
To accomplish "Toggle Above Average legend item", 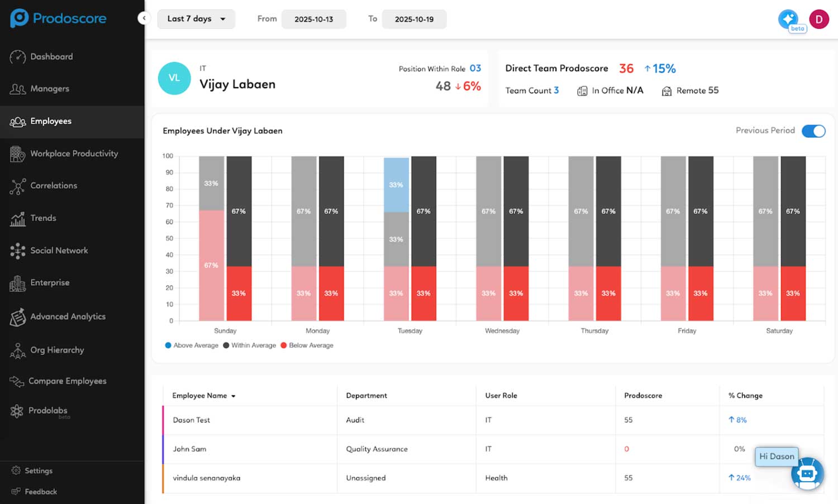I will click(x=192, y=345).
